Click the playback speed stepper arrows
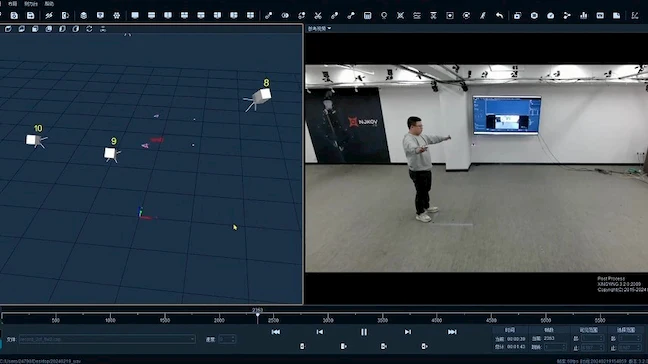Viewport: 648px width, 364px height. point(233,339)
